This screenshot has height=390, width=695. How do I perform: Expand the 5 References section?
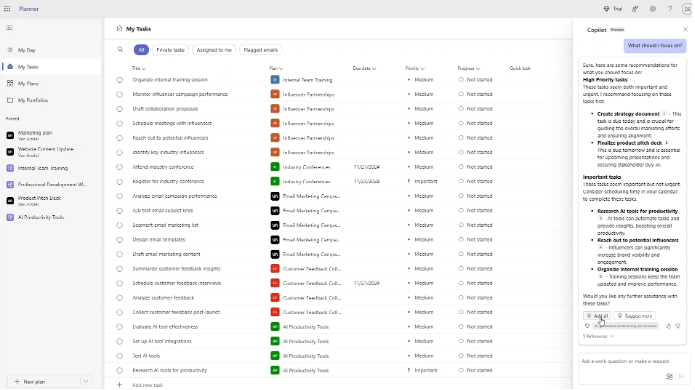[599, 336]
